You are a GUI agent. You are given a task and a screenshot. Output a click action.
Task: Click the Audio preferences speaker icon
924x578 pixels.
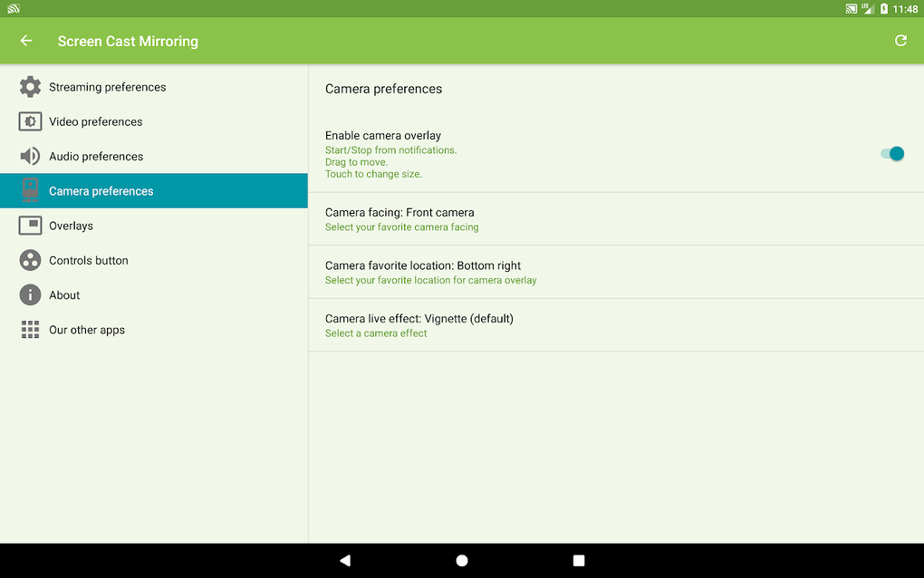point(29,156)
